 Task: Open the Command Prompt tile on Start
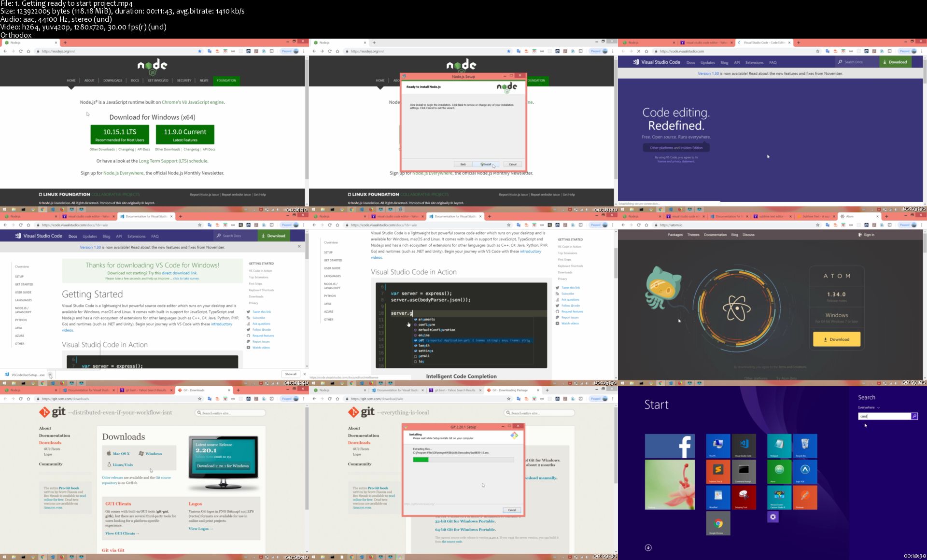744,472
